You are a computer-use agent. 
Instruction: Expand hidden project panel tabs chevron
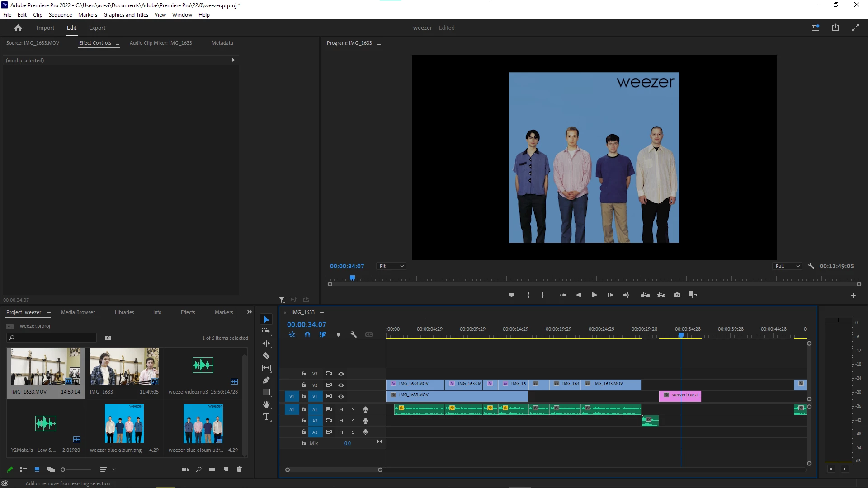click(250, 312)
